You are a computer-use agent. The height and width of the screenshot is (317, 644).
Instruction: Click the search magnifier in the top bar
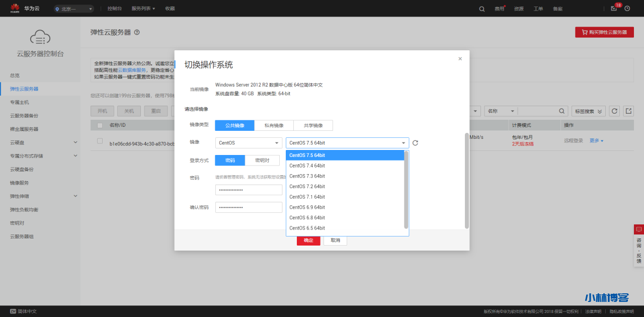(481, 9)
